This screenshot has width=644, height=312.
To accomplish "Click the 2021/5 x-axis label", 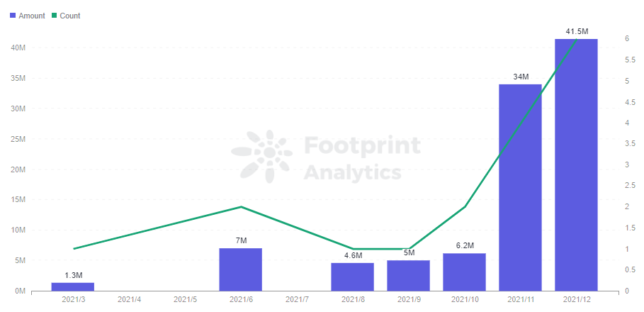I will (x=185, y=300).
